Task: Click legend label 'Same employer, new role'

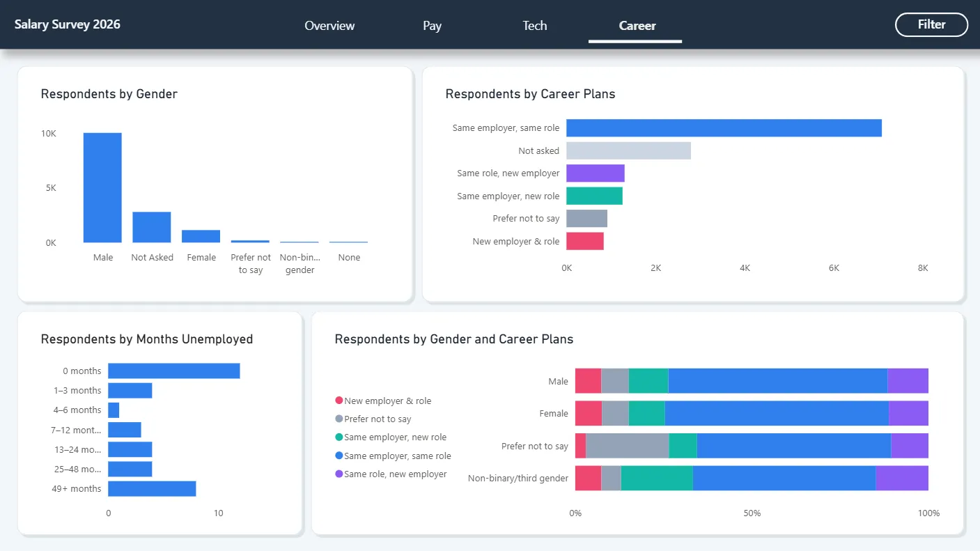Action: point(396,437)
